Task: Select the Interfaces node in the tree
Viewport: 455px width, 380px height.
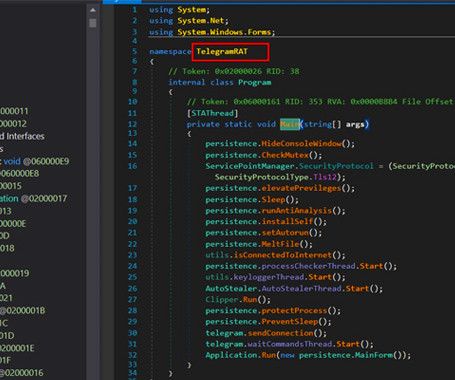Action: pyautogui.click(x=22, y=136)
